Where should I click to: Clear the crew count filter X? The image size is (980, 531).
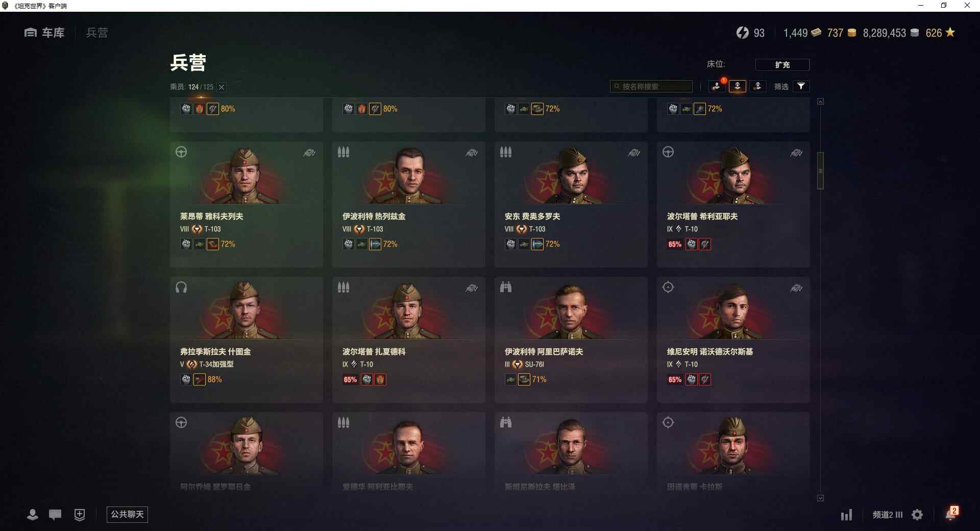[222, 87]
